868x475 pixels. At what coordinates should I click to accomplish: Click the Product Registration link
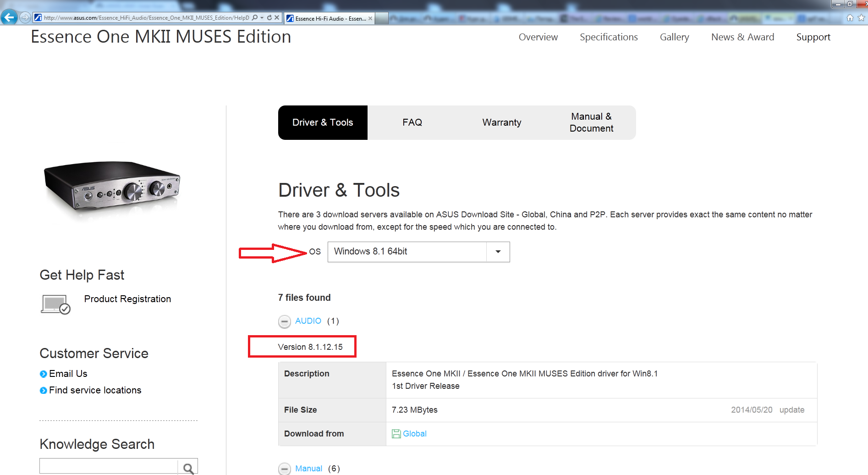tap(127, 299)
